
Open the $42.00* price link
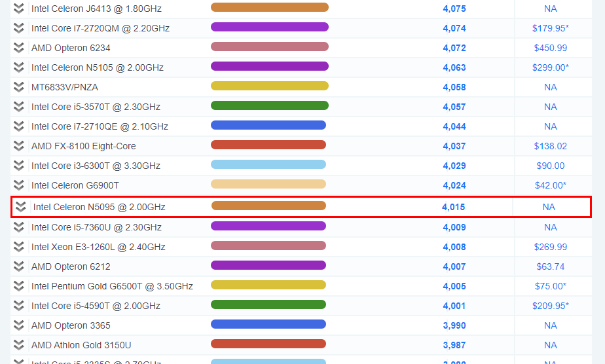550,185
